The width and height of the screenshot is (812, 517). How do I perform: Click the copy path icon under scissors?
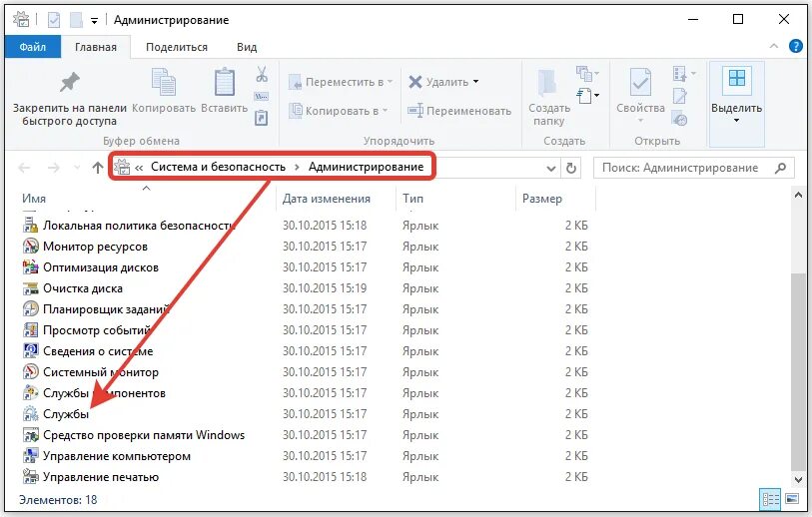click(x=261, y=96)
